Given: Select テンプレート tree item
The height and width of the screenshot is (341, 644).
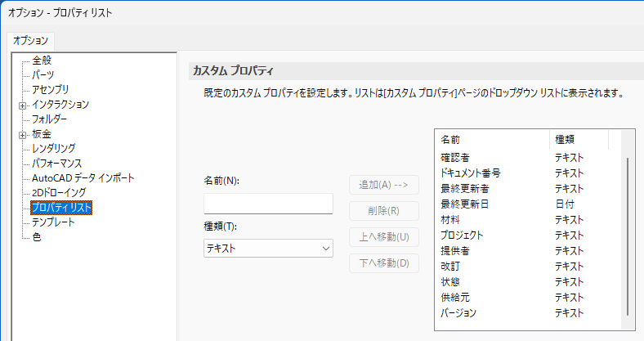Looking at the screenshot, I should (53, 222).
